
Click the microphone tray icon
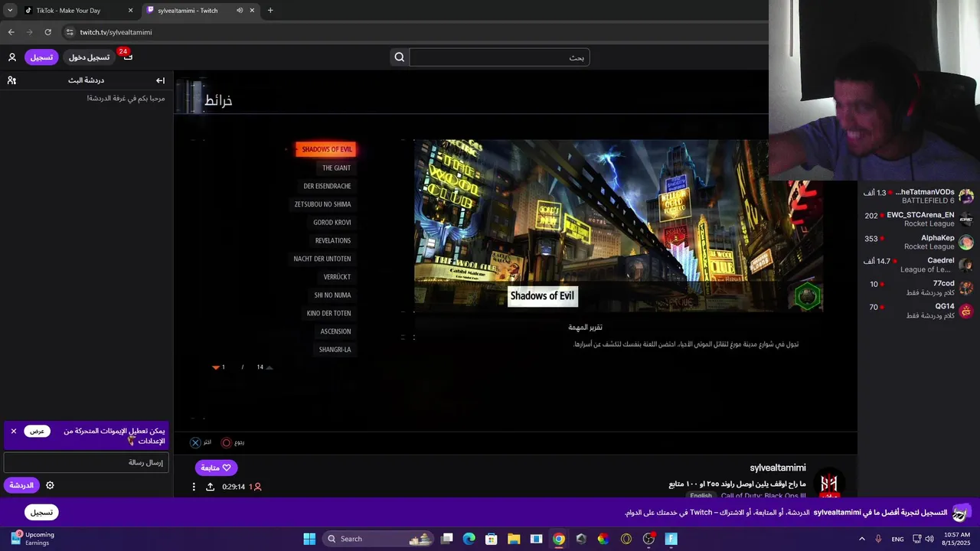pyautogui.click(x=879, y=539)
